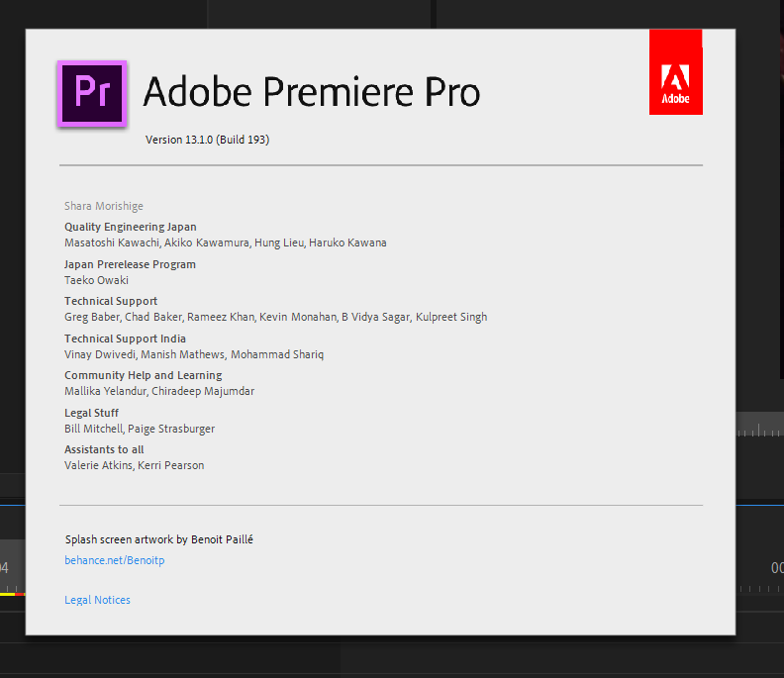Click the Version 13.1.0 build text
This screenshot has height=678, width=784.
pyautogui.click(x=207, y=140)
